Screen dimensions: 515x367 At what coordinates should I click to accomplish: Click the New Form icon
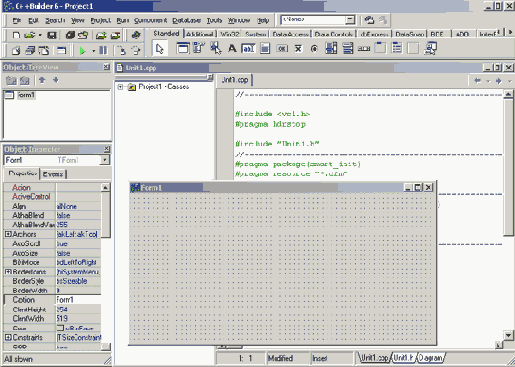(62, 50)
